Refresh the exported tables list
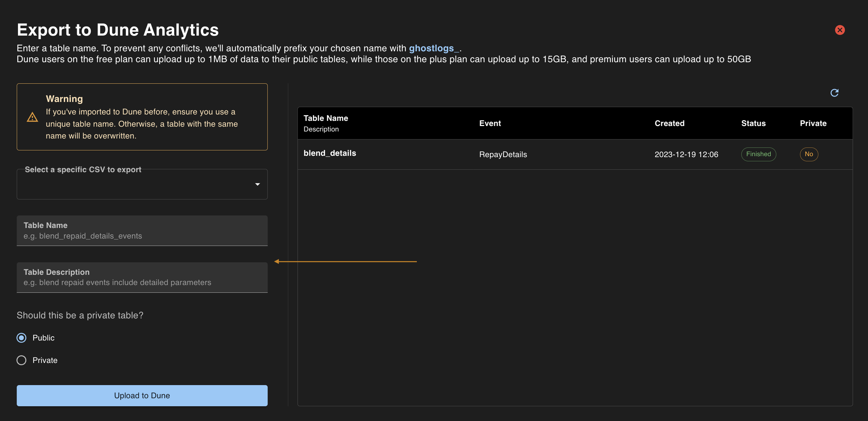The height and width of the screenshot is (421, 868). (834, 93)
